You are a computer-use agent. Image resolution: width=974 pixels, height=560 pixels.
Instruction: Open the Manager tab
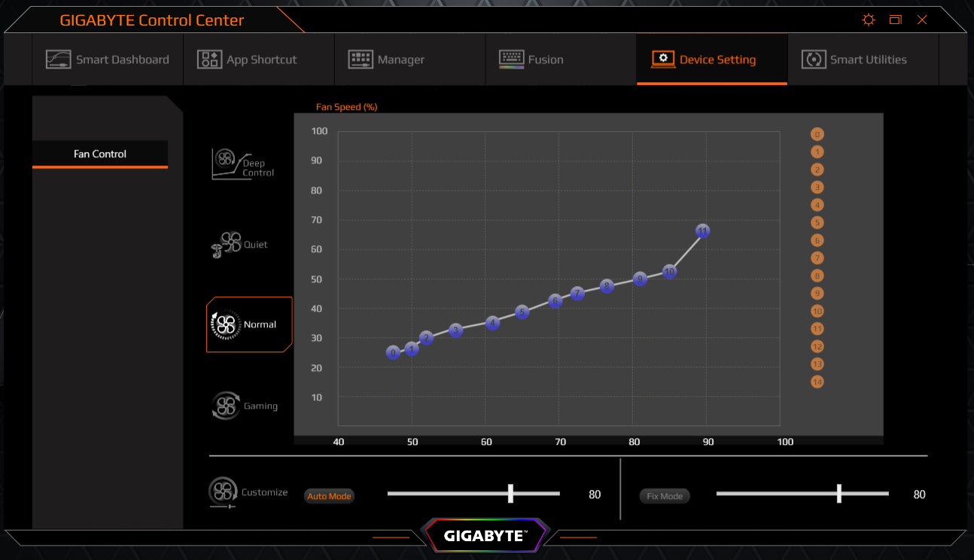(x=409, y=59)
